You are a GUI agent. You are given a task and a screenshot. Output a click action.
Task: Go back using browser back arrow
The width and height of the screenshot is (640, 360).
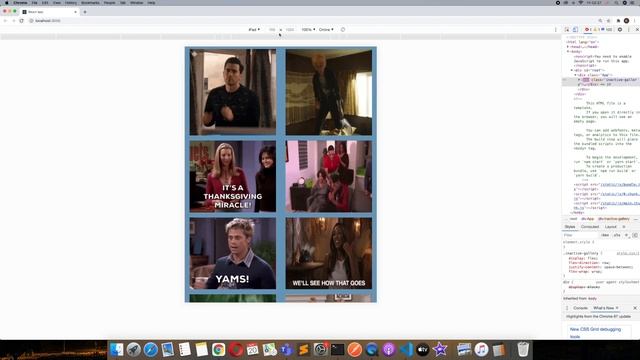tap(5, 20)
